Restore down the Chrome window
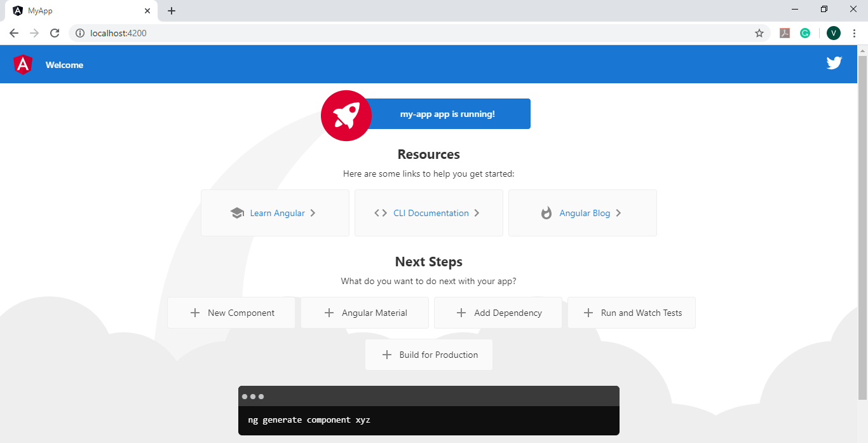The image size is (868, 443). tap(824, 9)
